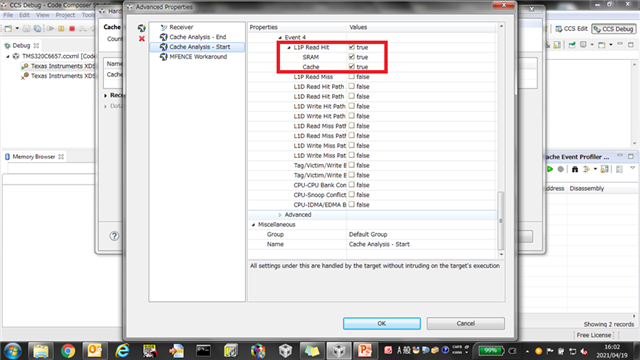This screenshot has width=640, height=360.
Task: Collapse the Miscellaneous section
Action: pyautogui.click(x=253, y=224)
